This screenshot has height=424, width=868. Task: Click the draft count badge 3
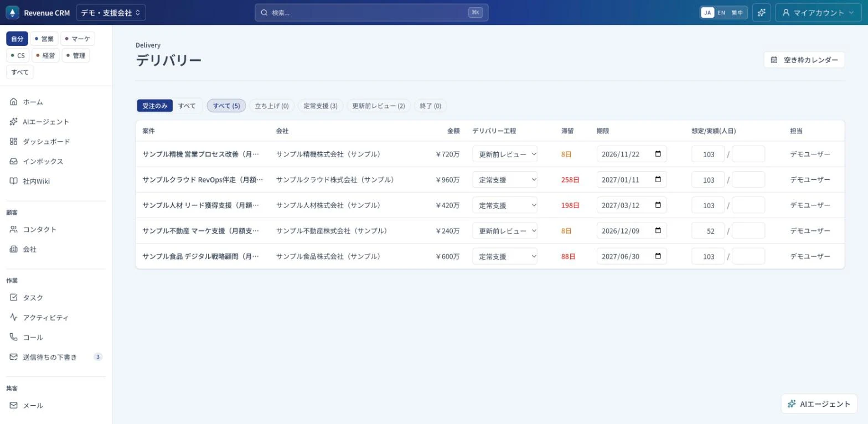coord(98,357)
